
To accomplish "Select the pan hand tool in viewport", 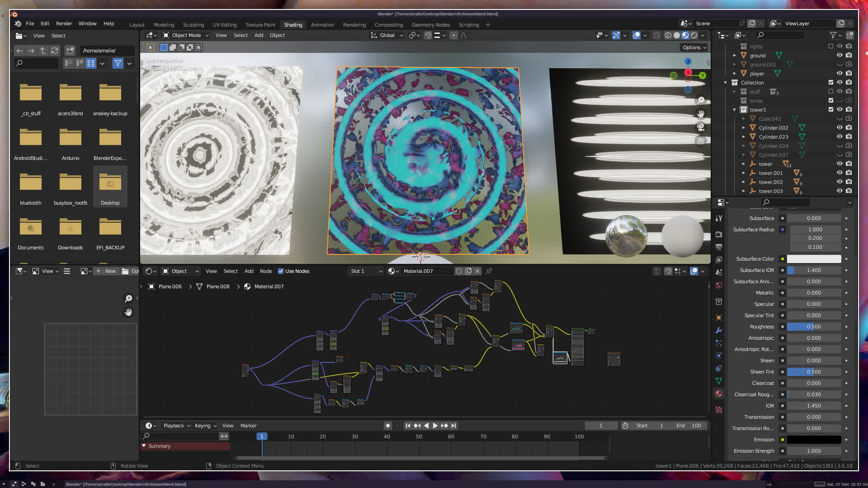I will [x=701, y=114].
